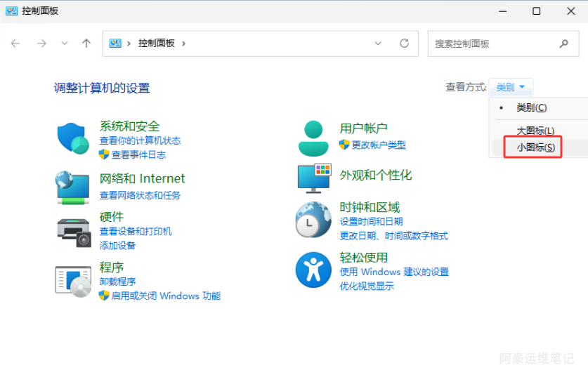Viewport: 588px width, 377px height.
Task: Select 大图标(L) from view menu
Action: pos(535,131)
